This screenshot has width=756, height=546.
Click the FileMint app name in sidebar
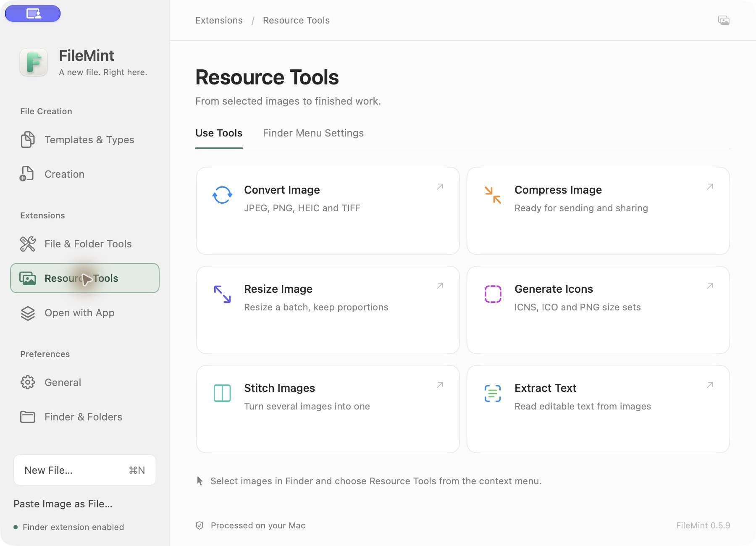(87, 55)
